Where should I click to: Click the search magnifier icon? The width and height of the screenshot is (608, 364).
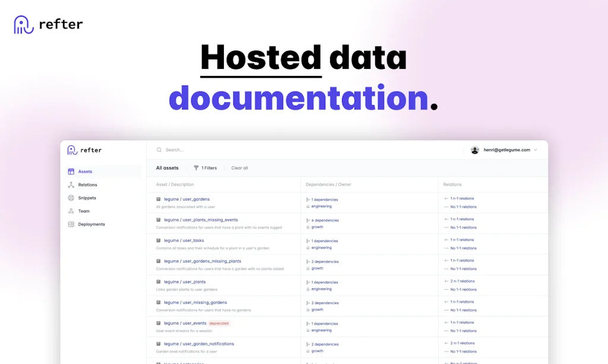click(x=159, y=150)
